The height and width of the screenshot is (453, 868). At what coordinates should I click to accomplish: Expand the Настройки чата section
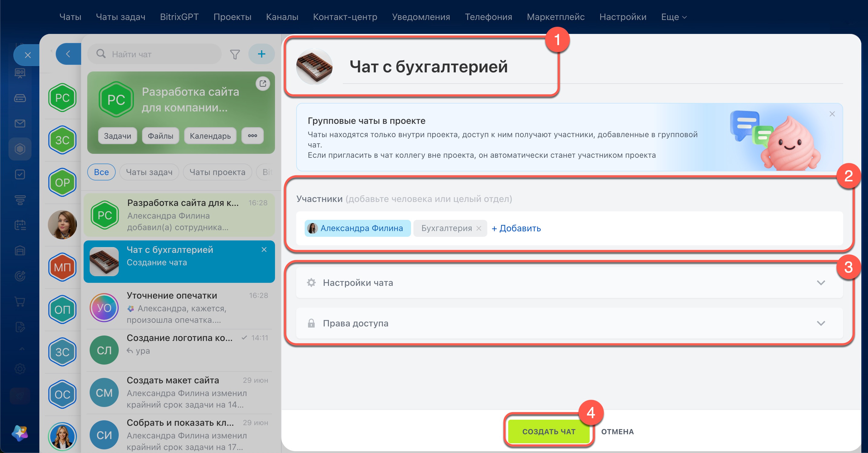(x=569, y=283)
